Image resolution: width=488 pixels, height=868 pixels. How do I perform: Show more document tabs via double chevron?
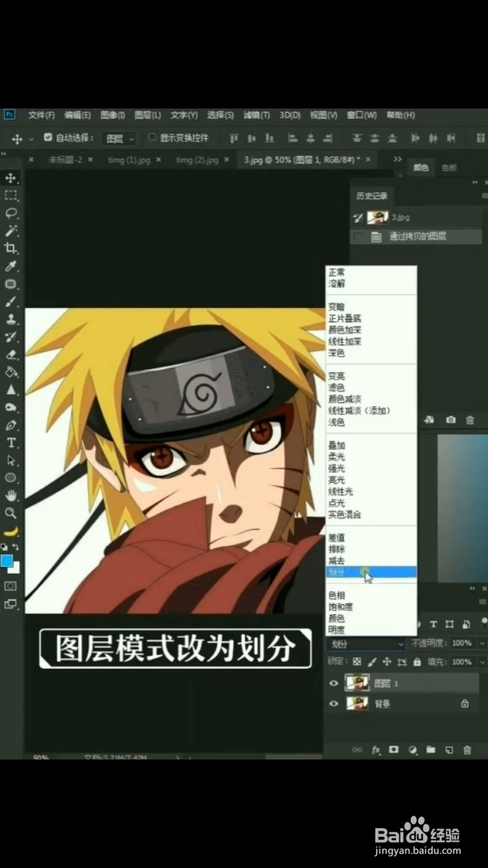(x=398, y=159)
